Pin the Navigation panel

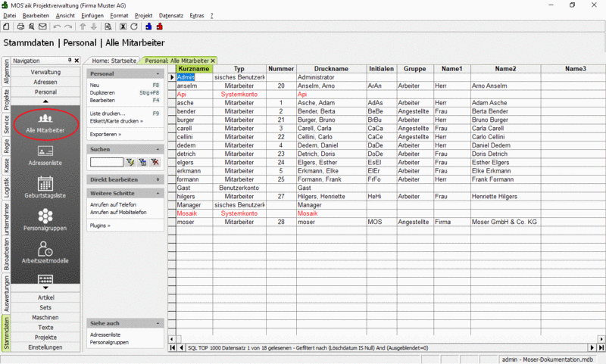pyautogui.click(x=70, y=61)
